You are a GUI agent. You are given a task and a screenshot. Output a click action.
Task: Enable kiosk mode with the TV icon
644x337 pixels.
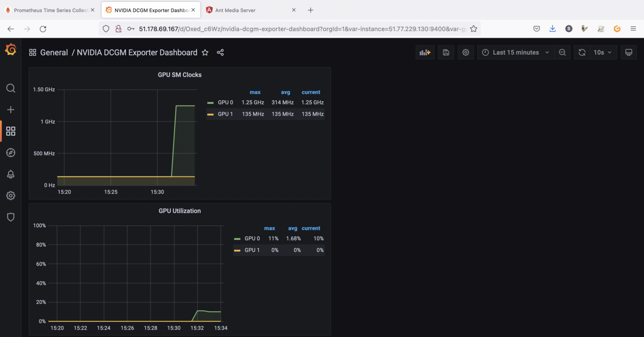(x=628, y=52)
